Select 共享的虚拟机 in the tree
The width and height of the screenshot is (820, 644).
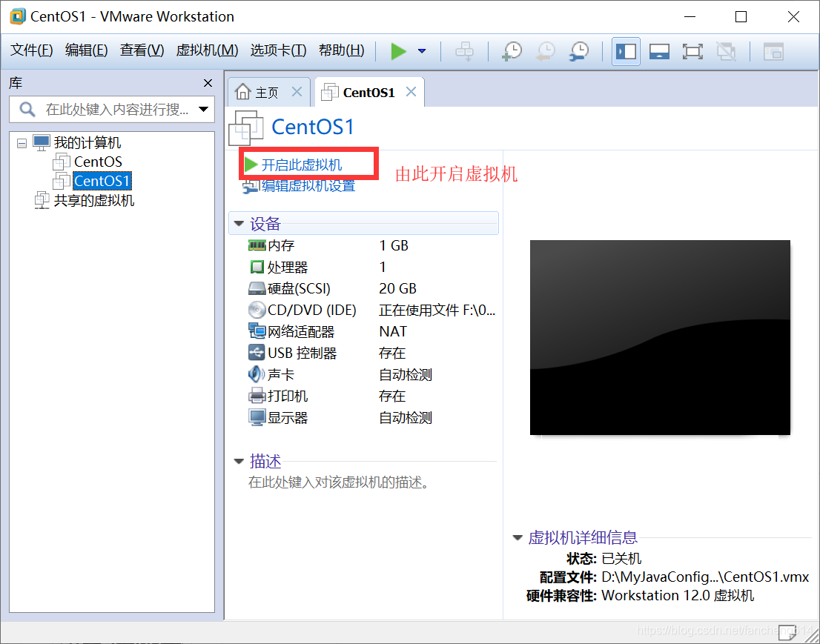coord(94,201)
